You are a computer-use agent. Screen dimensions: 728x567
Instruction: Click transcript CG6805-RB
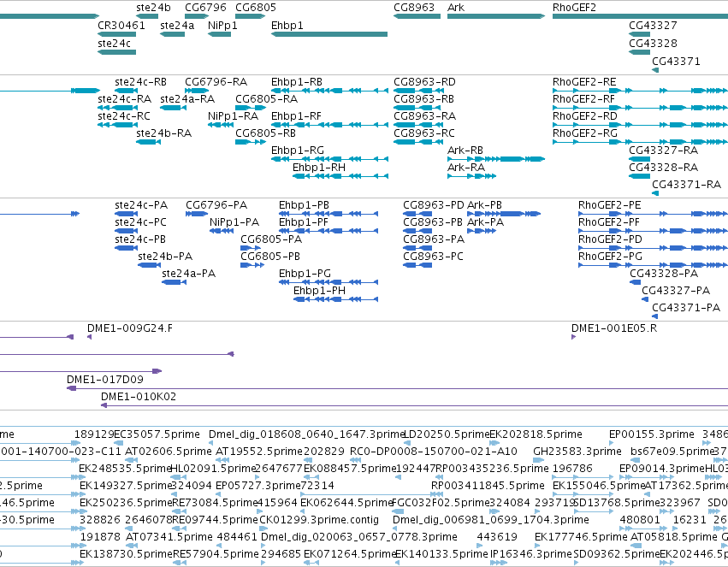pos(251,141)
